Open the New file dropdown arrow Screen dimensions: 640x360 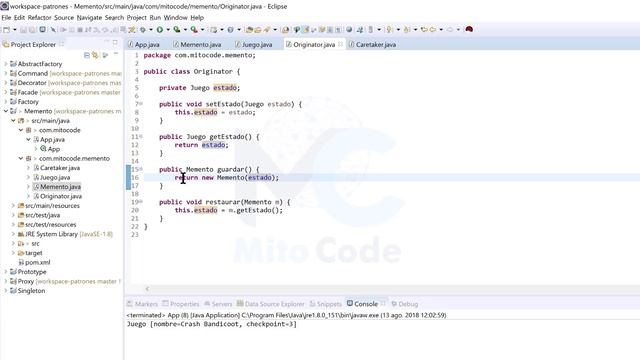[x=15, y=29]
